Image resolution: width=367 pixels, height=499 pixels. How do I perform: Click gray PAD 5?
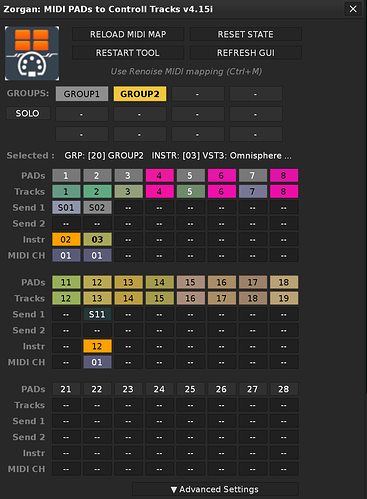[190, 176]
